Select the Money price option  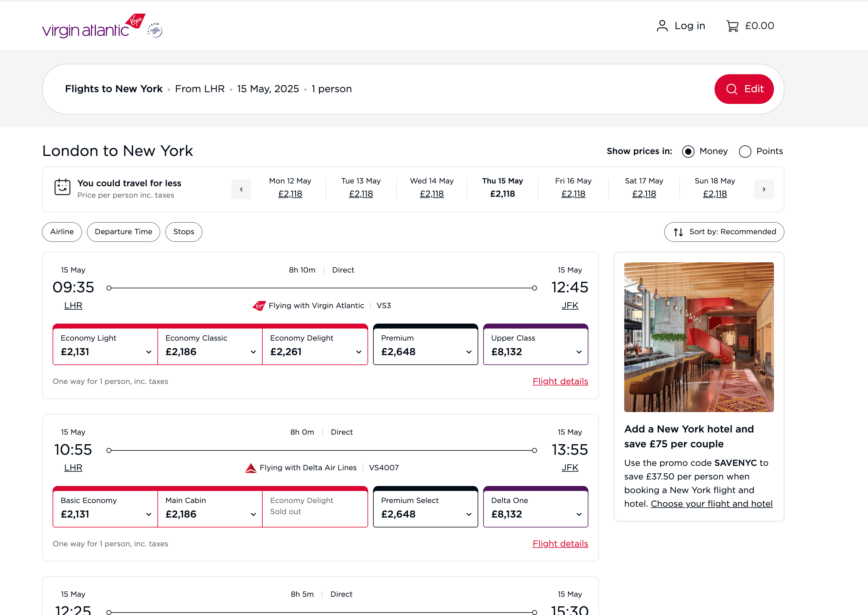click(x=688, y=151)
